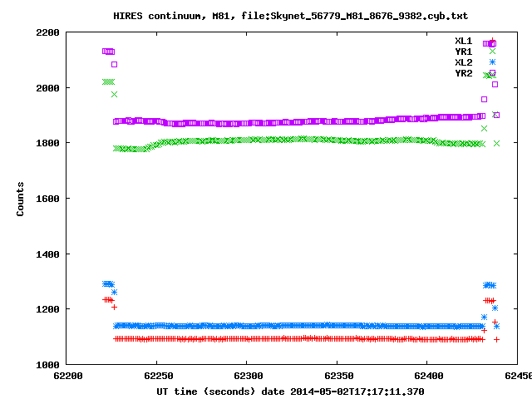
Task: Click the 1600 y-axis tick label
Action: [x=47, y=199]
